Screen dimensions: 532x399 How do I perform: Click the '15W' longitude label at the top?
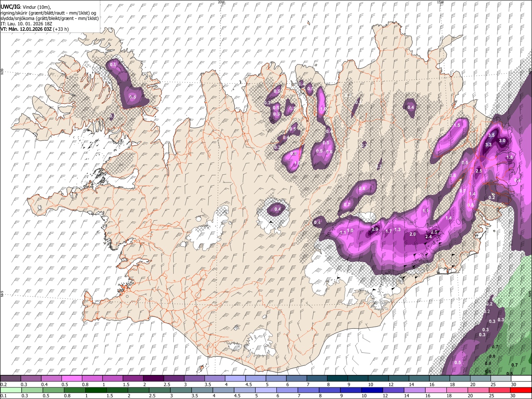coord(440,2)
